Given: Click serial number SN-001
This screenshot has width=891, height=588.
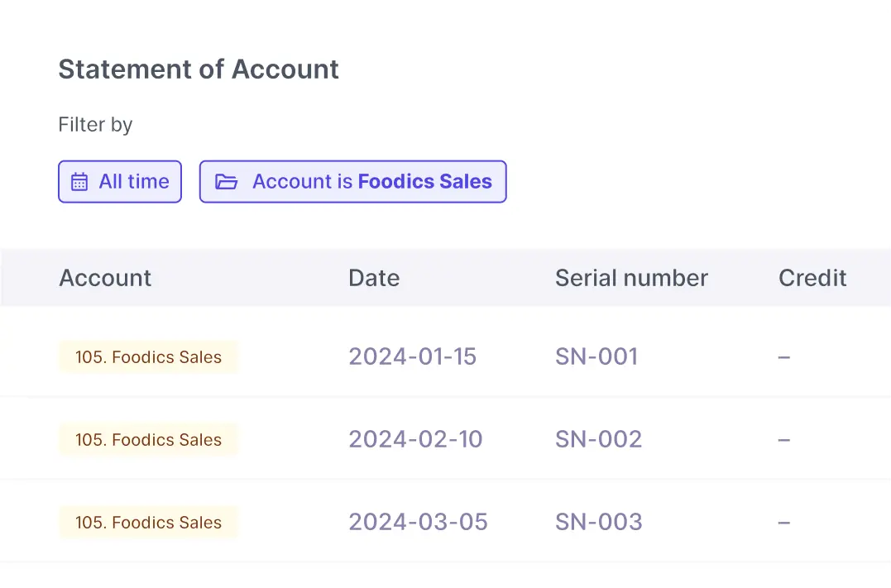Looking at the screenshot, I should 596,356.
